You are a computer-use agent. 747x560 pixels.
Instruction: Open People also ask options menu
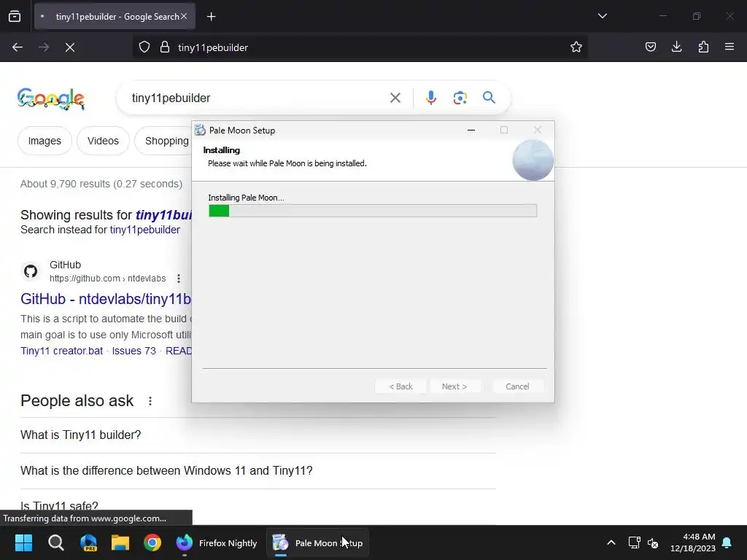click(150, 401)
